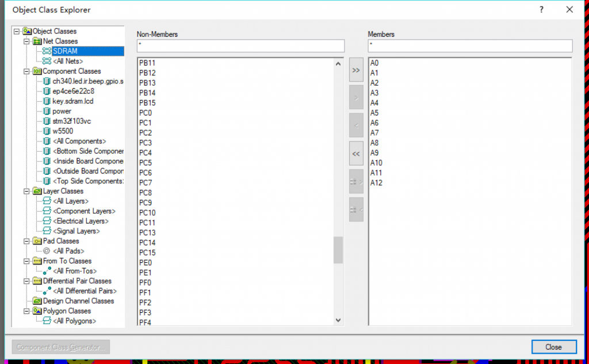Click the Design Channel Classes folder icon
This screenshot has height=364, width=589.
pos(37,301)
